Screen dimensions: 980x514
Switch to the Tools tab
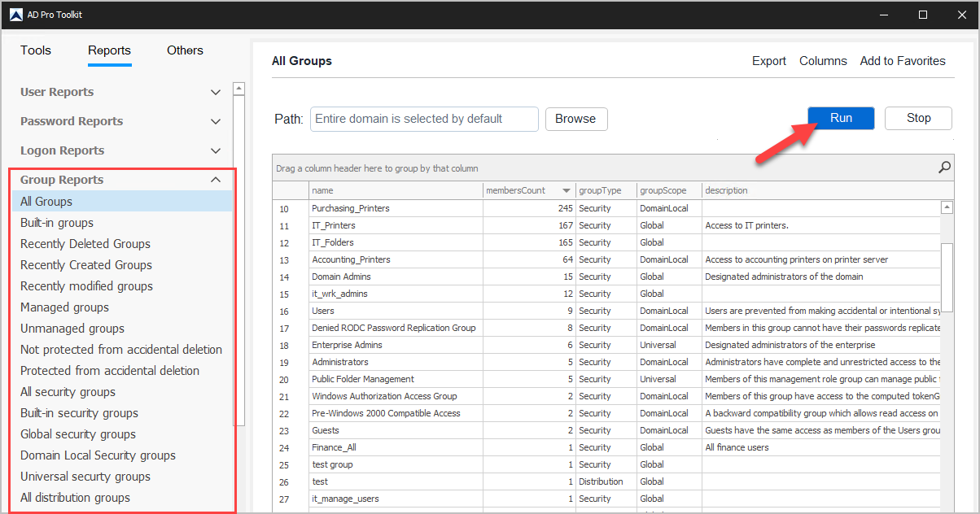[x=36, y=50]
